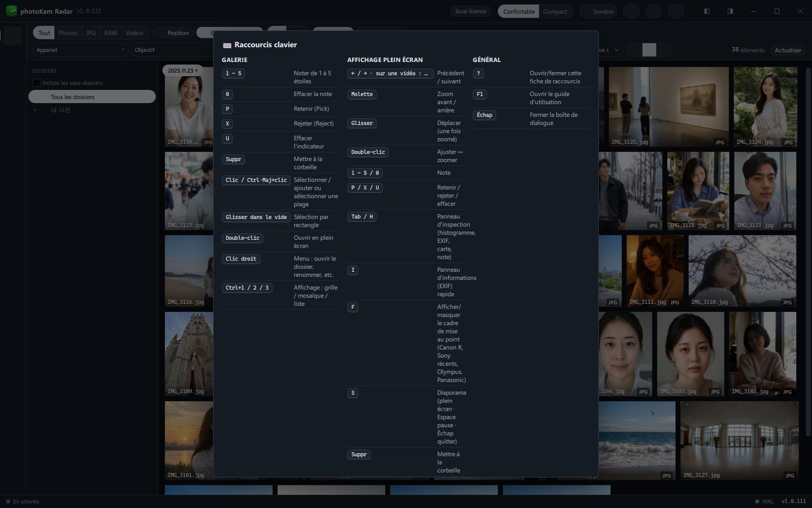Image resolution: width=812 pixels, height=508 pixels.
Task: Enable Inclure les sous-dossiers checkbox
Action: tap(36, 83)
